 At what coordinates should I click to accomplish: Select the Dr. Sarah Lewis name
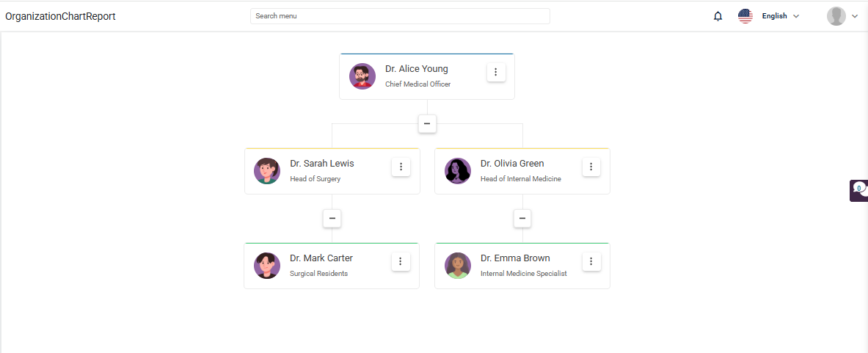tap(322, 163)
